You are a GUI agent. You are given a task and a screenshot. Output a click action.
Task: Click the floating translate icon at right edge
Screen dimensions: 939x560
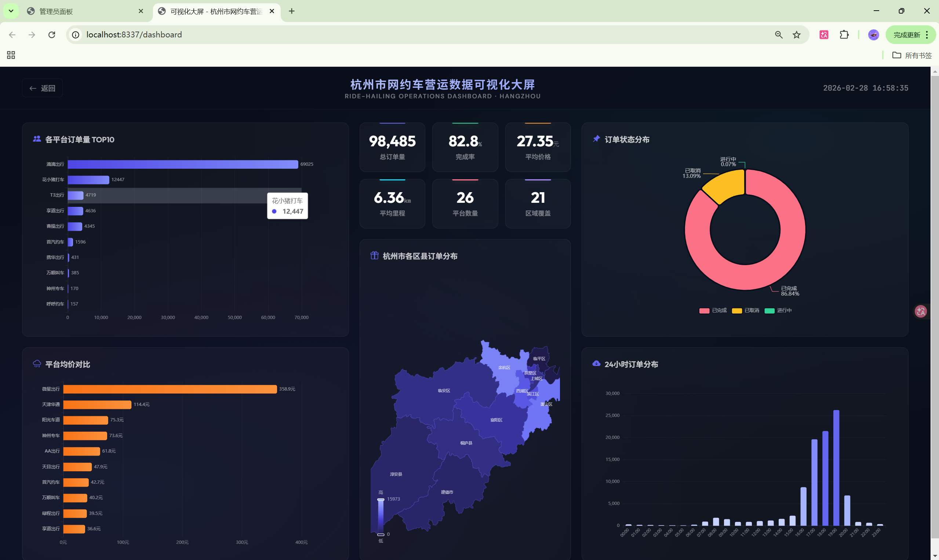point(921,311)
